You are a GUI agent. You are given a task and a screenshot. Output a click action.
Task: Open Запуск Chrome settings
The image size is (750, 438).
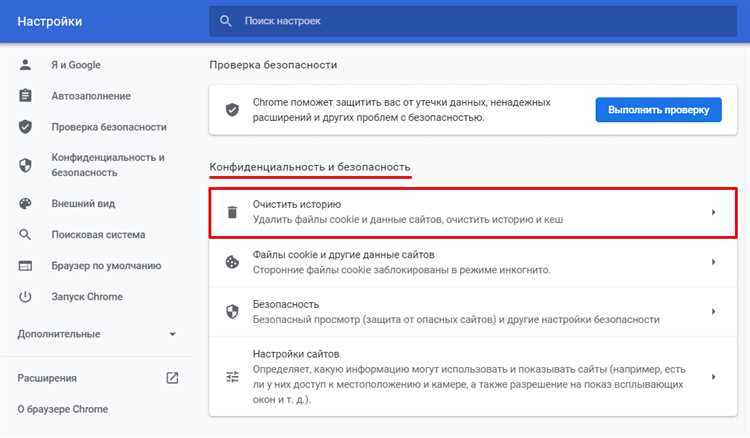coord(87,296)
